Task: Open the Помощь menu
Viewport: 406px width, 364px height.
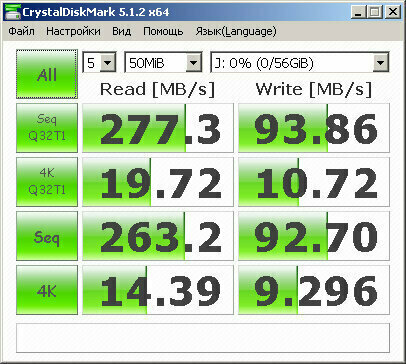Action: click(163, 31)
